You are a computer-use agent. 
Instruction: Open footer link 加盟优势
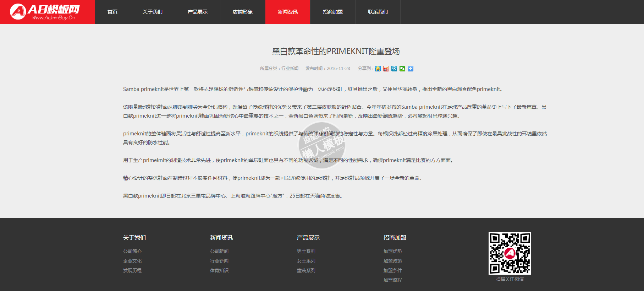tap(393, 251)
